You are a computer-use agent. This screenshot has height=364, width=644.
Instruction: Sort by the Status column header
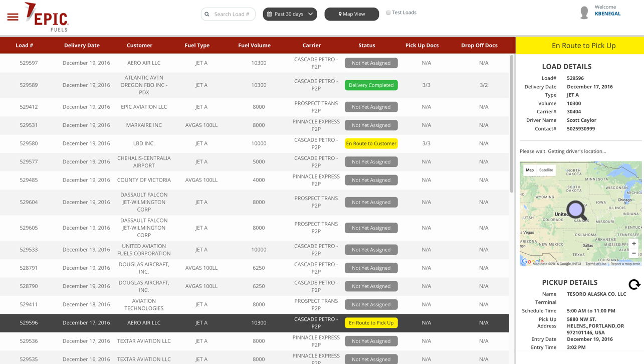(x=367, y=45)
